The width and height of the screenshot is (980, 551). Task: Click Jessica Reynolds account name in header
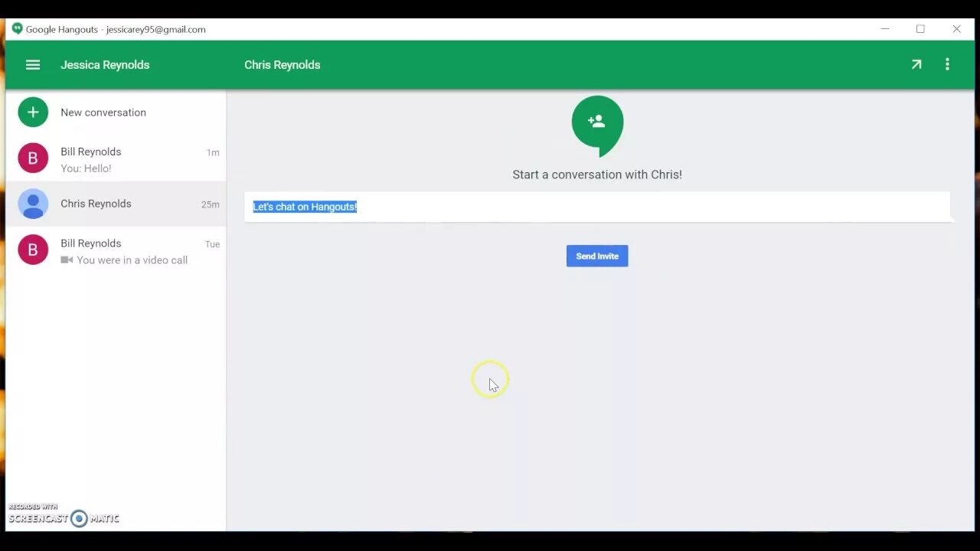click(x=105, y=65)
